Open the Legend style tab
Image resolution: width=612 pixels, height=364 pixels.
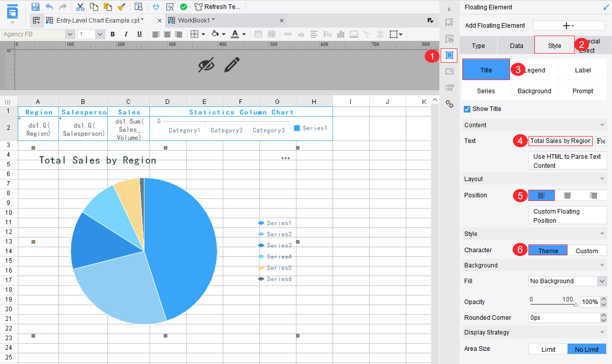coord(534,70)
